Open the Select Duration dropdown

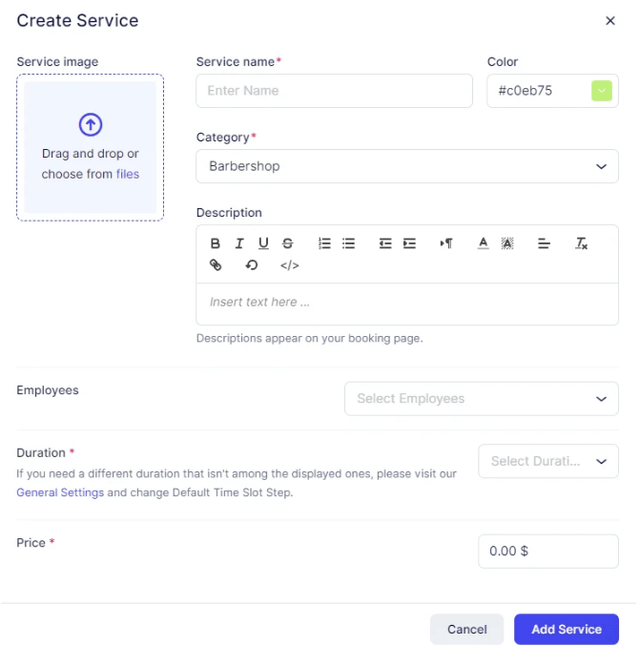[x=548, y=461]
